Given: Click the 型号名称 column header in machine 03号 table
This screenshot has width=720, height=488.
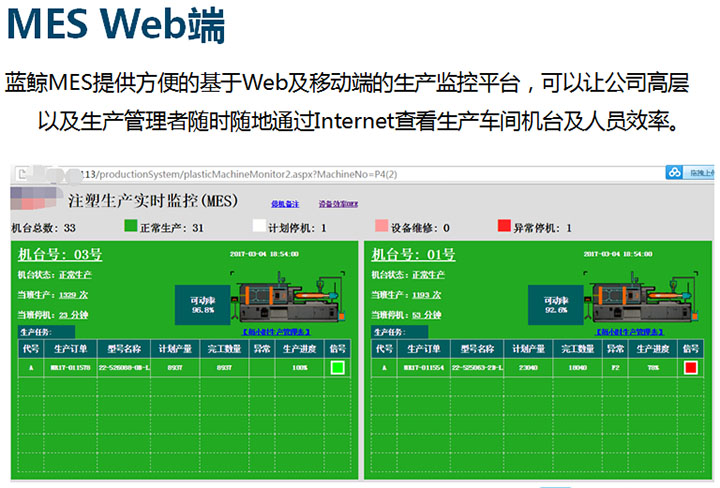Looking at the screenshot, I should click(124, 349).
